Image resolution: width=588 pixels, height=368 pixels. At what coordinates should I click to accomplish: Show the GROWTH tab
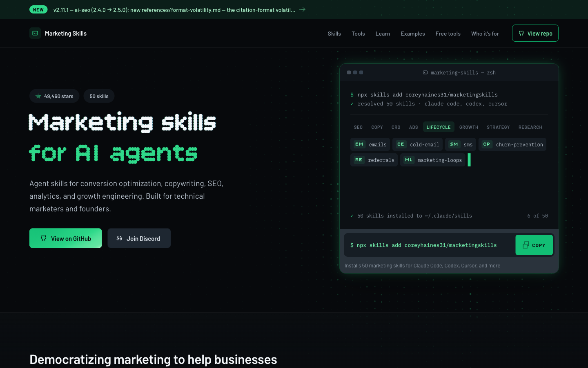[468, 127]
